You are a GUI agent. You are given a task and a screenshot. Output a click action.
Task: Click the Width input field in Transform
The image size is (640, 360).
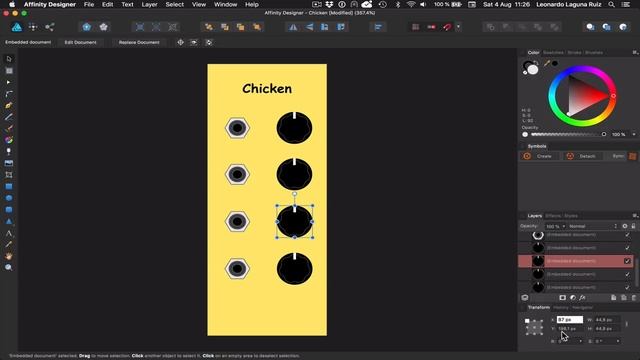[607, 320]
